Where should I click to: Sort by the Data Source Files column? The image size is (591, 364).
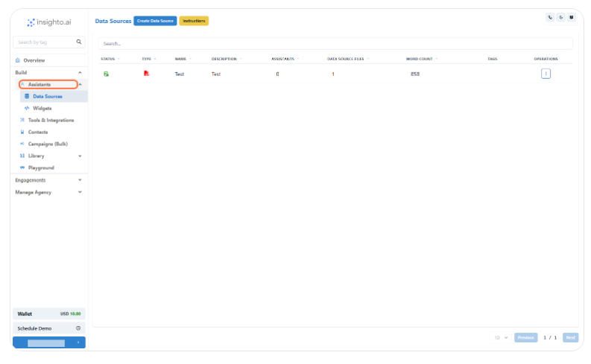tap(348, 59)
